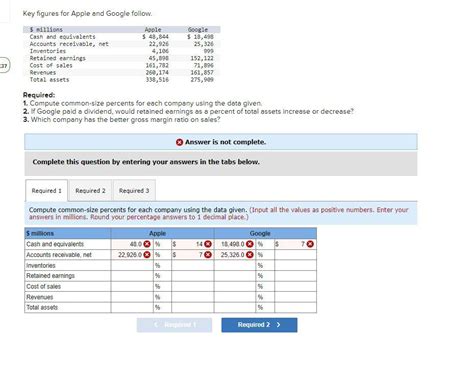Click Apple Retained earnings percent input cell
This screenshot has height=385, width=474.
coord(192,276)
